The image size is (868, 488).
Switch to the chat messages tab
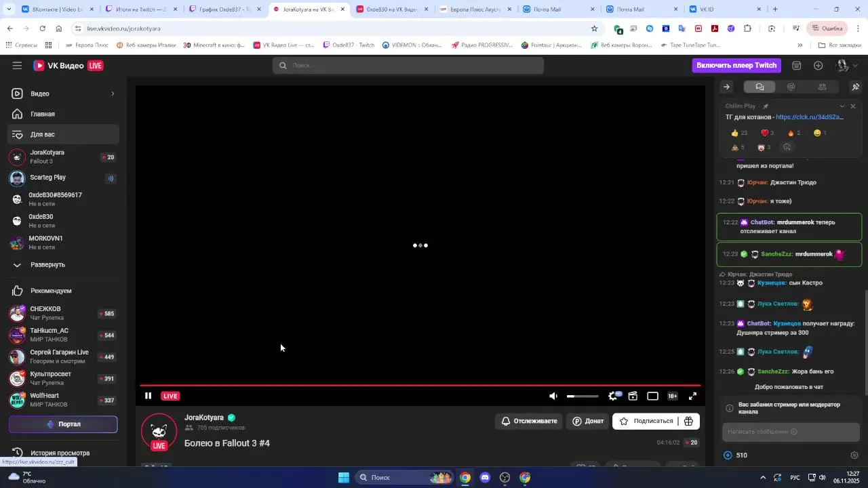[759, 87]
